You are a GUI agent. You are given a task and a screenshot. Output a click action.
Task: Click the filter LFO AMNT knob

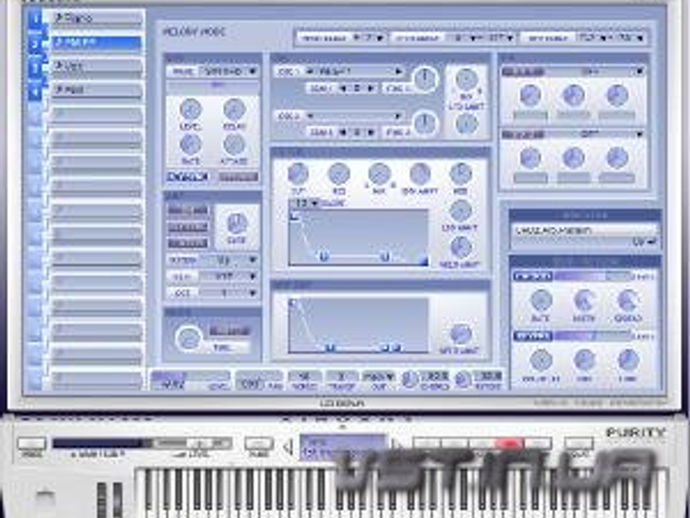(x=460, y=210)
